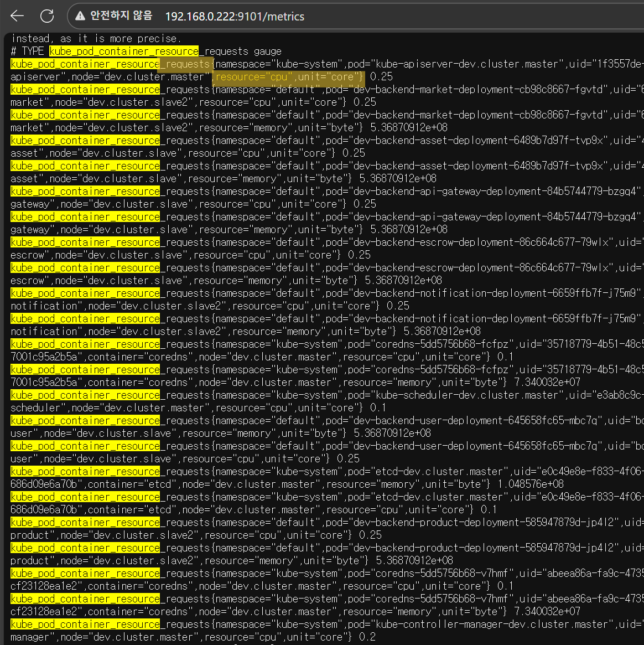Click the etcd memory value 1.048576e+08
Image resolution: width=644 pixels, height=645 pixels.
[x=528, y=484]
